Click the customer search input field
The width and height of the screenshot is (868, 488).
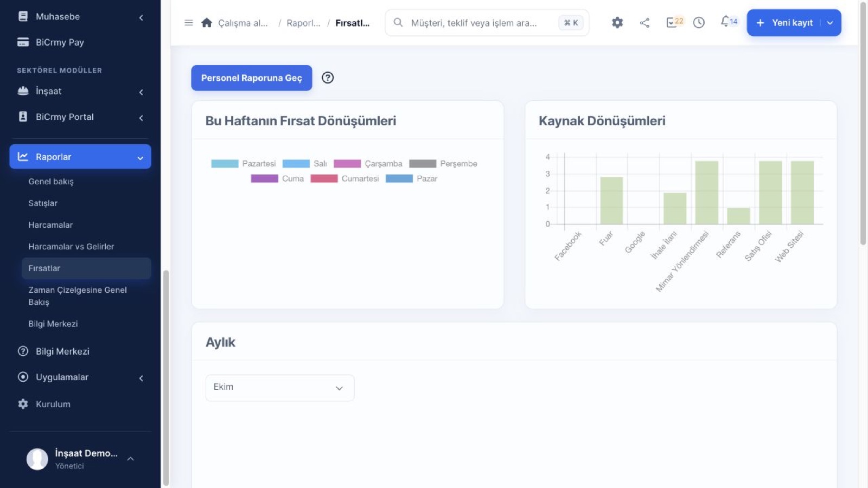[x=487, y=23]
